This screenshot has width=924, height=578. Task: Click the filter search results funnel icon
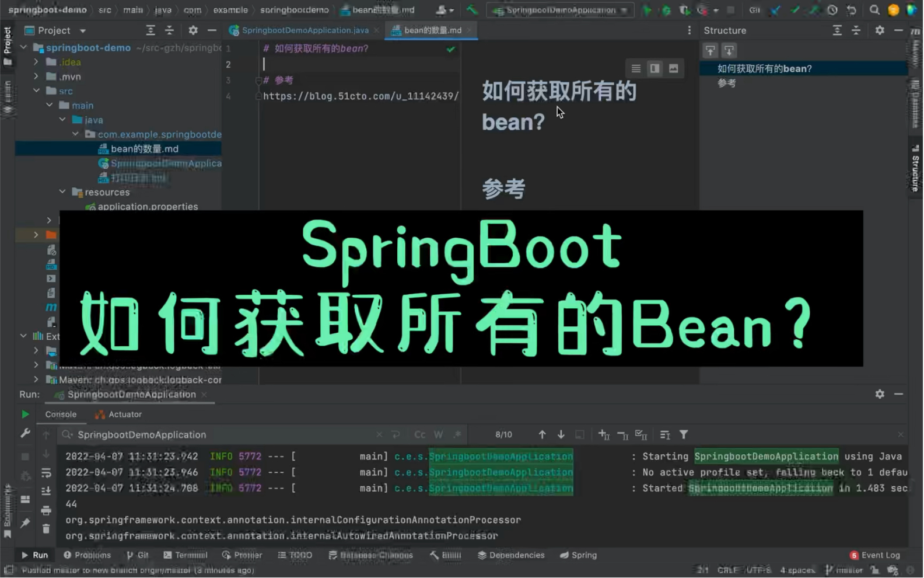tap(684, 434)
